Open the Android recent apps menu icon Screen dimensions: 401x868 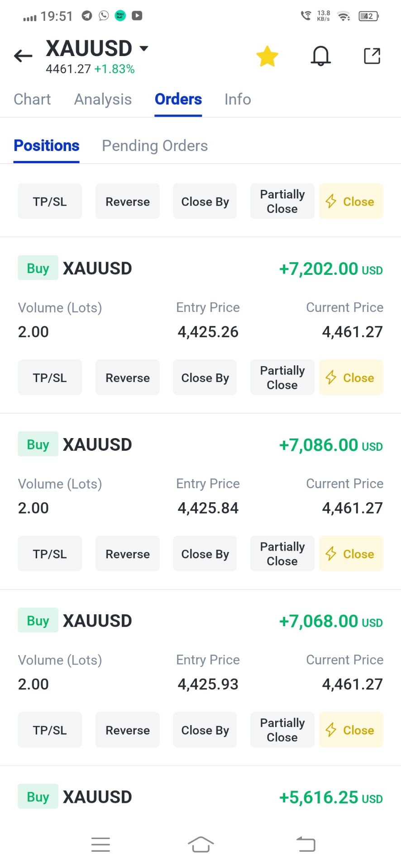(x=100, y=844)
